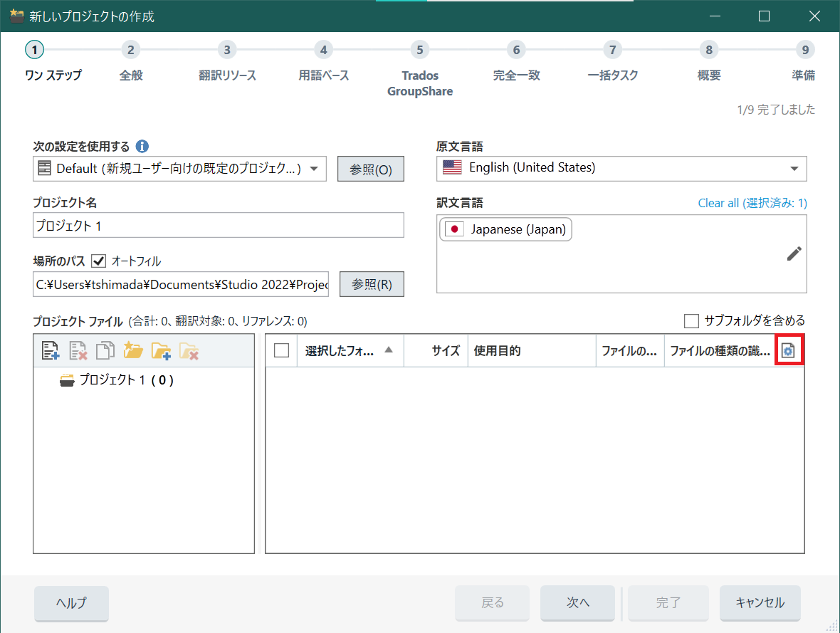Click the プロジェクト名 text field
The height and width of the screenshot is (633, 840).
click(218, 226)
